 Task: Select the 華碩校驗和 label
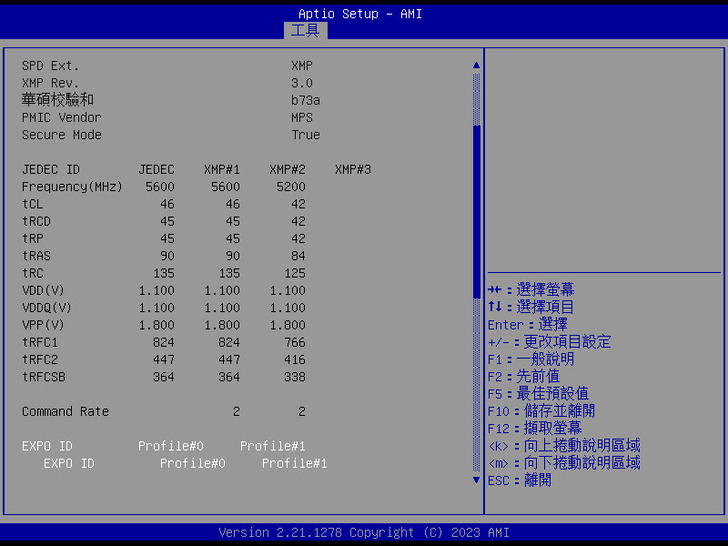point(58,100)
